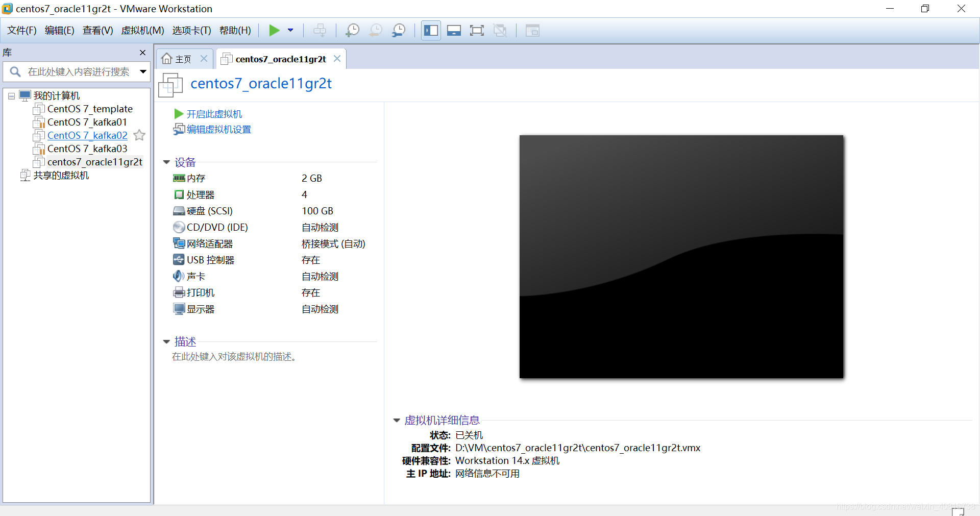Click the 桥接模式 (自动) network value

tap(333, 243)
